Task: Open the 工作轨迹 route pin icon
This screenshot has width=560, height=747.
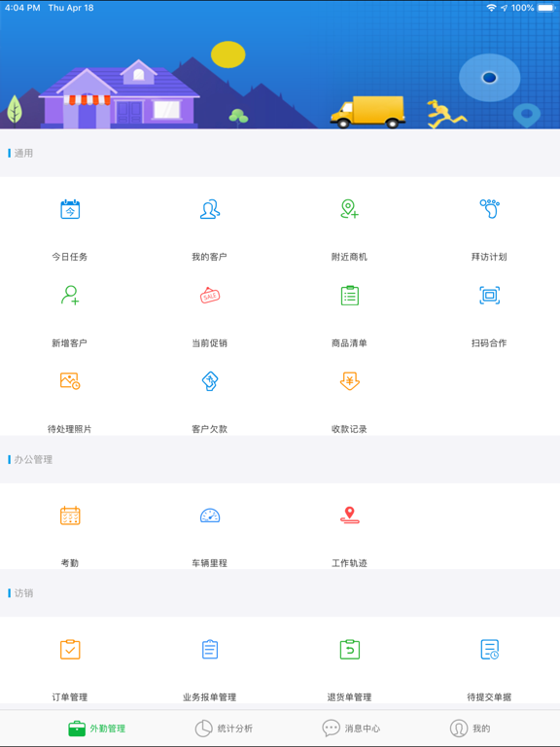Action: pyautogui.click(x=350, y=516)
